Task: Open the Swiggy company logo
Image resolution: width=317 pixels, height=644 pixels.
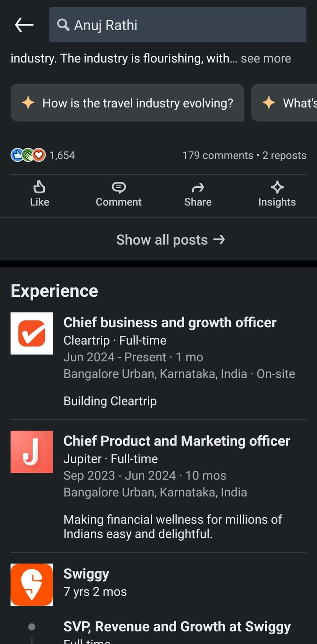Action: [x=32, y=584]
